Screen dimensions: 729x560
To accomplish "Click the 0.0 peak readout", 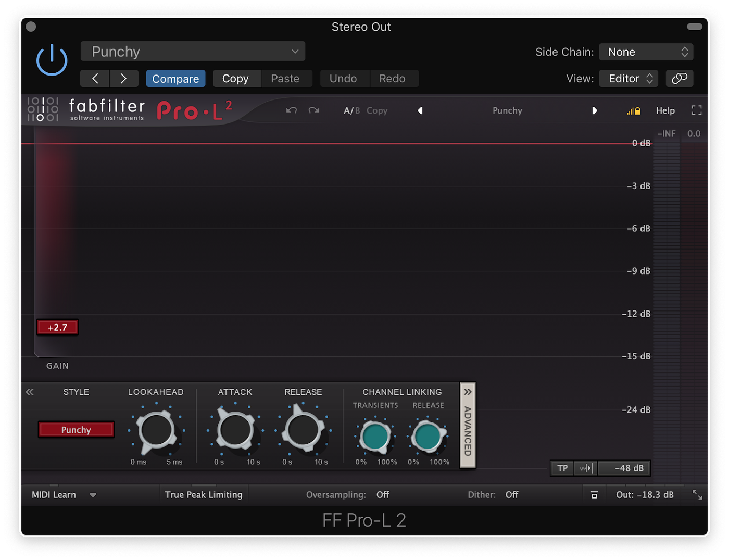I will pyautogui.click(x=694, y=134).
